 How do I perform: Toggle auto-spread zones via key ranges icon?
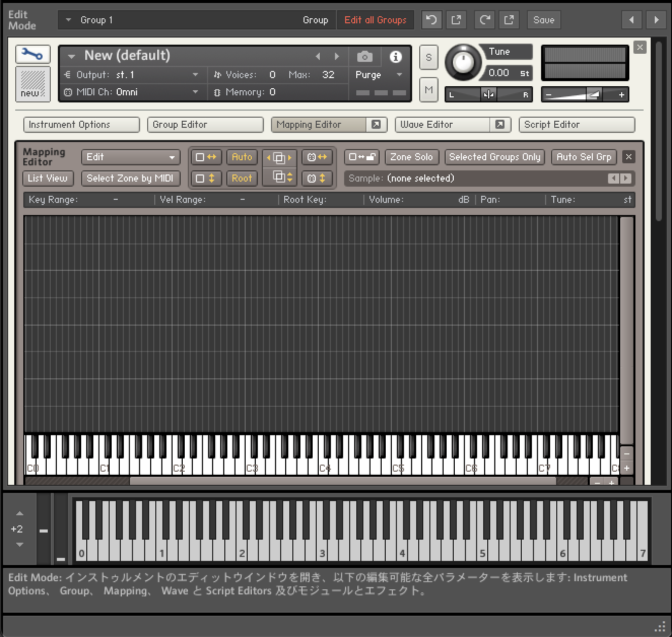tap(206, 157)
